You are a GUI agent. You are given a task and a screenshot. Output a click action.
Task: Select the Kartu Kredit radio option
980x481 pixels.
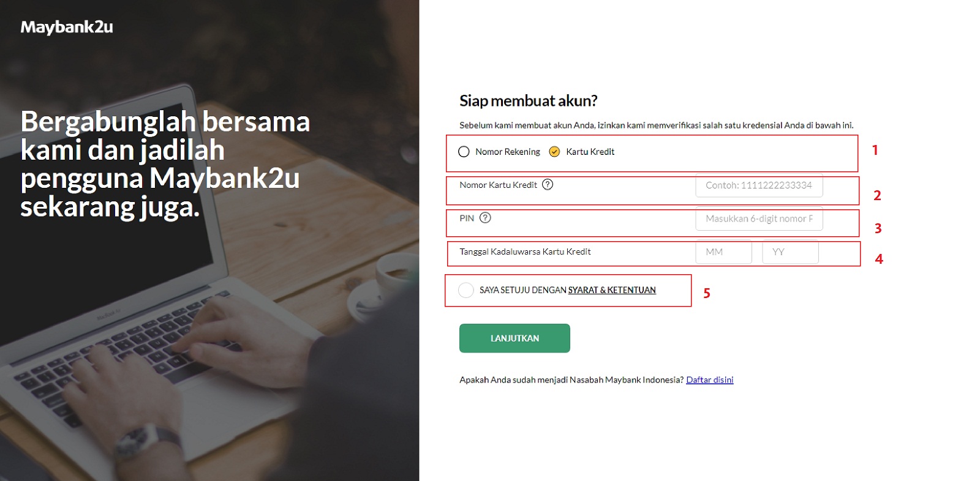point(554,152)
